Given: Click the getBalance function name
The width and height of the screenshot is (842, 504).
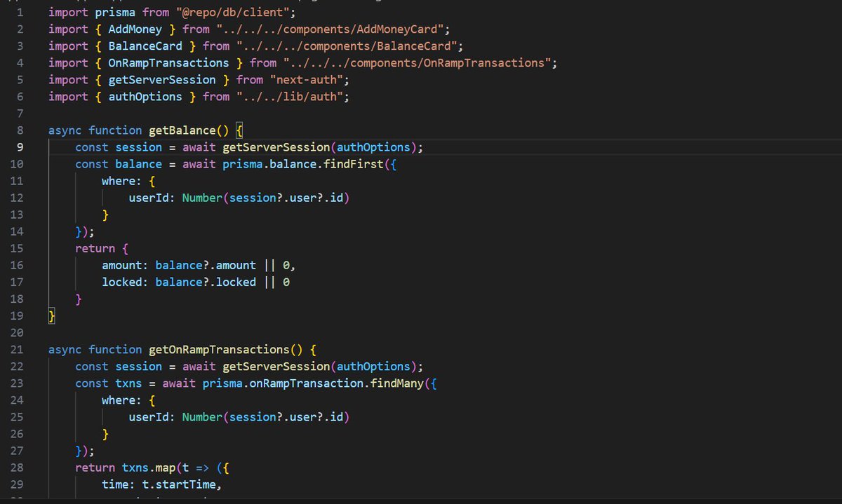Looking at the screenshot, I should pos(182,130).
